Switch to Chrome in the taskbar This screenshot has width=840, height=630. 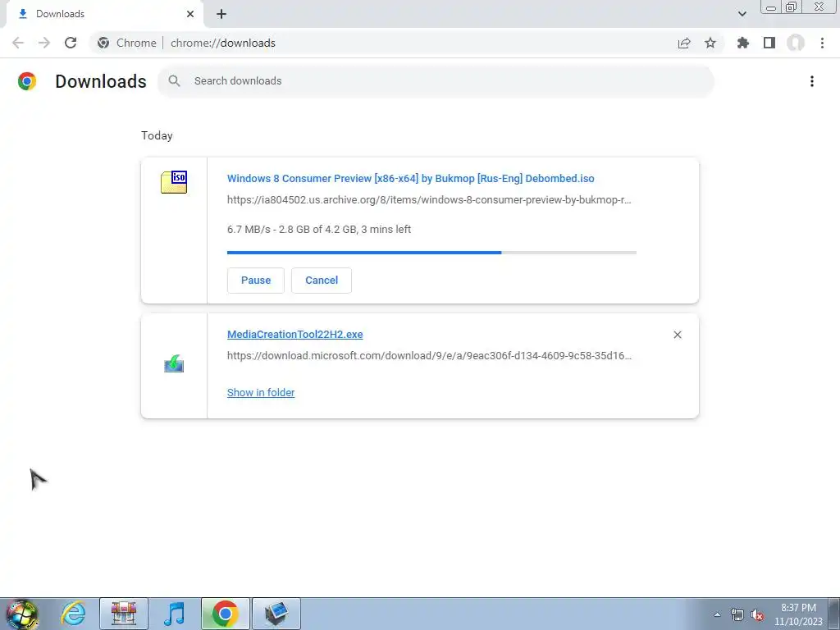point(225,614)
